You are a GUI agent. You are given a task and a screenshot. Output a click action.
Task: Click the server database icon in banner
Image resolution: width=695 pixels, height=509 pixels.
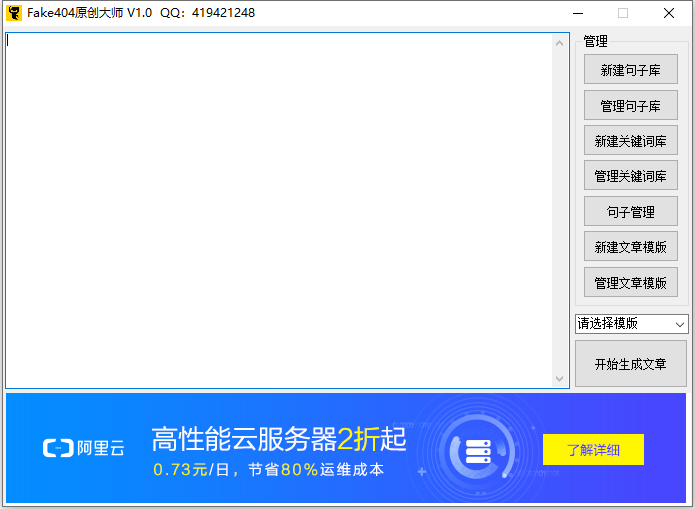click(478, 451)
